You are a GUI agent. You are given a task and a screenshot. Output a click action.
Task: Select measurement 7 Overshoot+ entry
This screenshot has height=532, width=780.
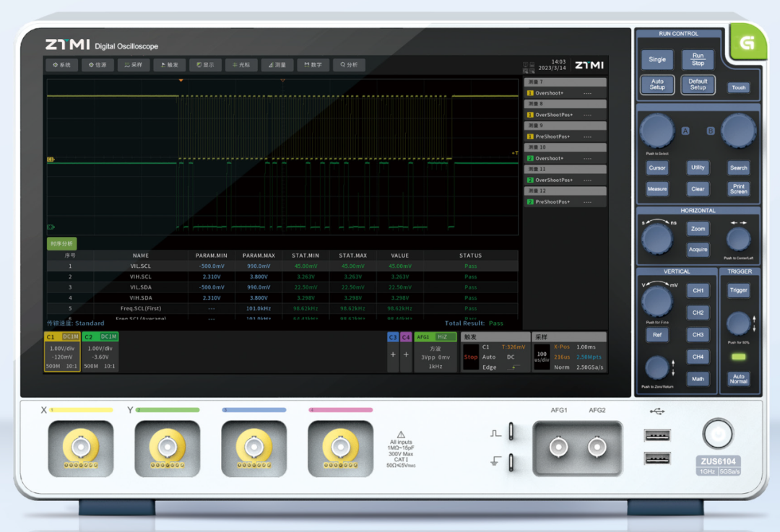565,93
